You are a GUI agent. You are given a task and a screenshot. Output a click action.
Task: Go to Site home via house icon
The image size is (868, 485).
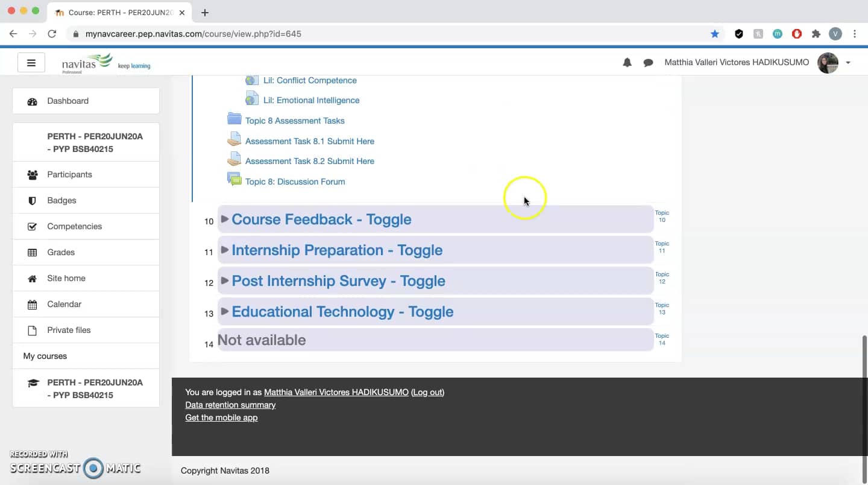[32, 278]
